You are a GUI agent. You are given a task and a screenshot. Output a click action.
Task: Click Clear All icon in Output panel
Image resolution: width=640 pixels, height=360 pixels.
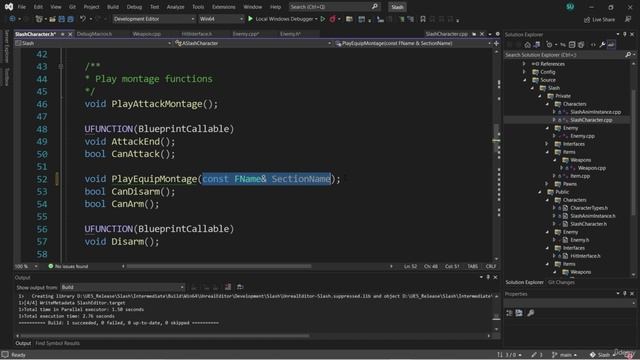click(x=228, y=287)
